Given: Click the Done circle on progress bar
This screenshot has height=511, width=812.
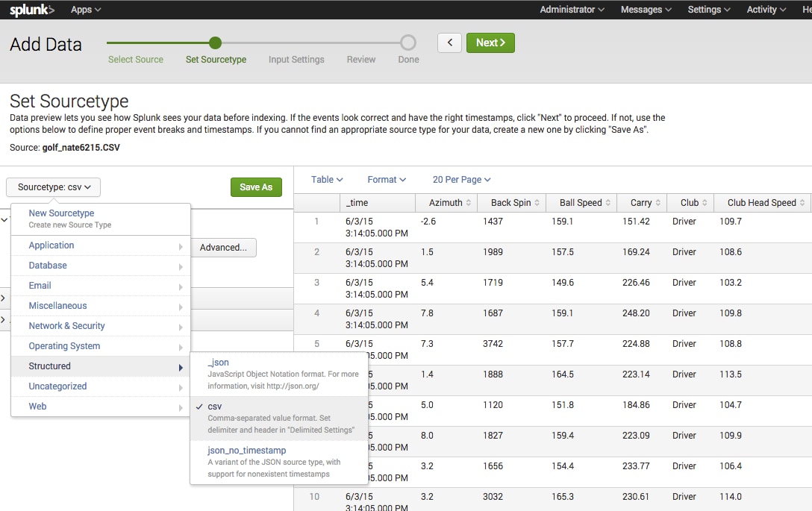Looking at the screenshot, I should [408, 43].
